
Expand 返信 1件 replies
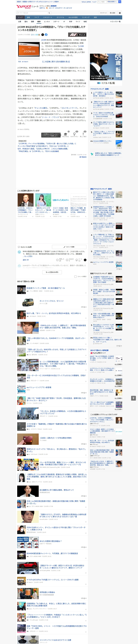(x=26, y=260)
